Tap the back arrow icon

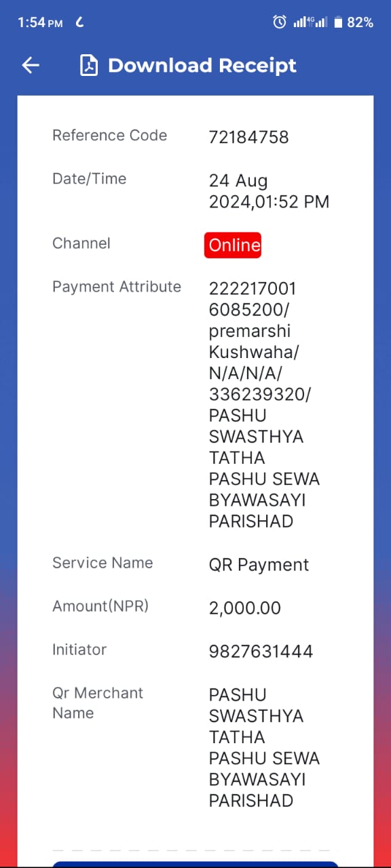click(31, 65)
